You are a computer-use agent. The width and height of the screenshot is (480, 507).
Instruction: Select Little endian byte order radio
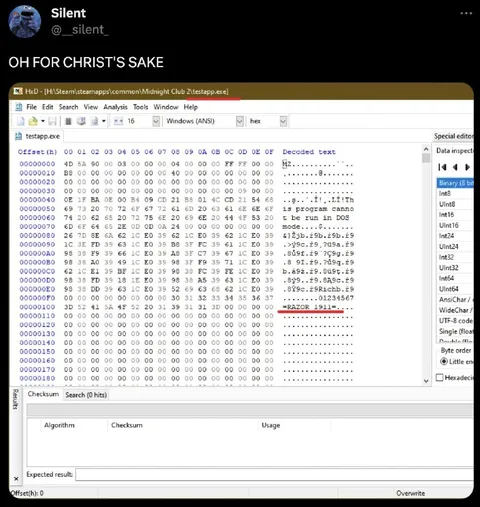[444, 361]
